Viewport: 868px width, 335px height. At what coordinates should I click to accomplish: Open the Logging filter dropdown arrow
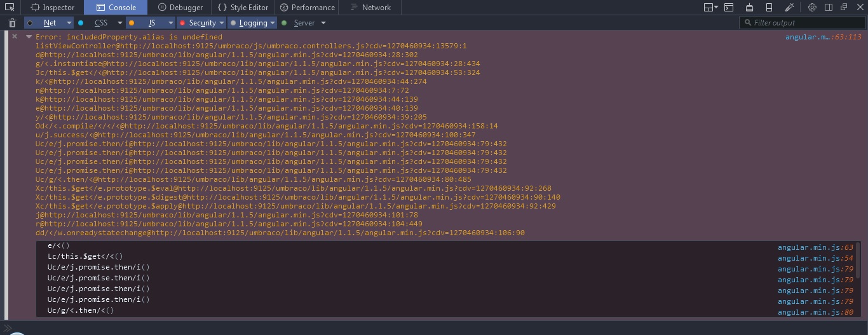point(273,23)
